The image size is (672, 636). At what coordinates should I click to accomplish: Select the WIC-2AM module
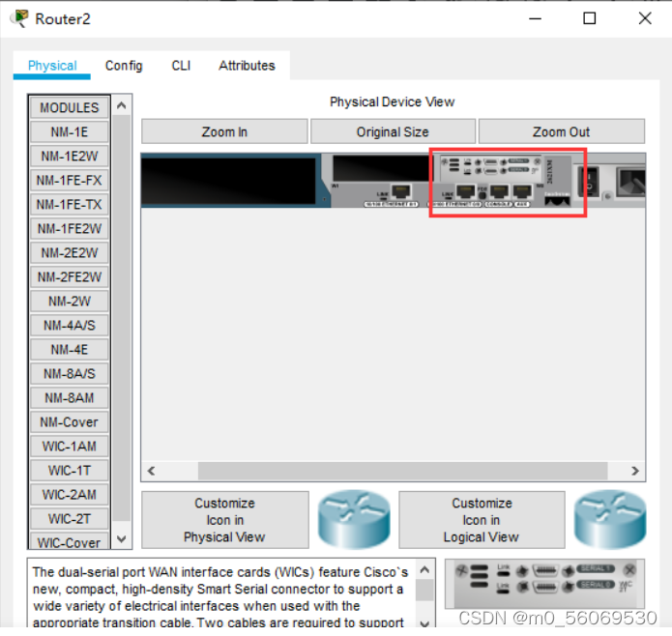pyautogui.click(x=70, y=495)
